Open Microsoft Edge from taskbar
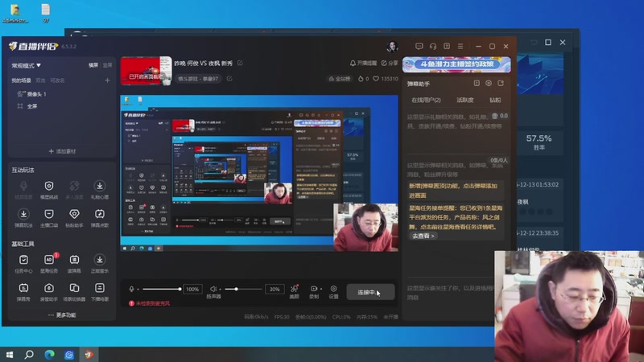Screen dimensions: 644x362 coord(49,355)
